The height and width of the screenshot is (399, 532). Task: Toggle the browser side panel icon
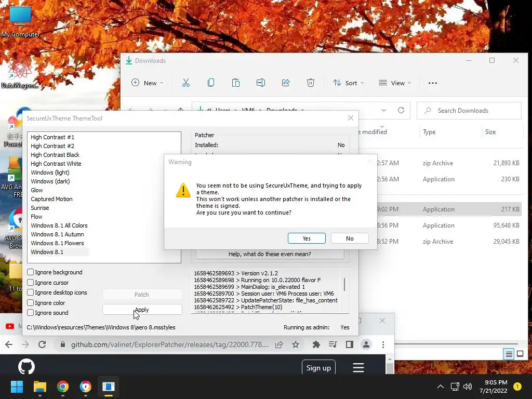pos(350,345)
